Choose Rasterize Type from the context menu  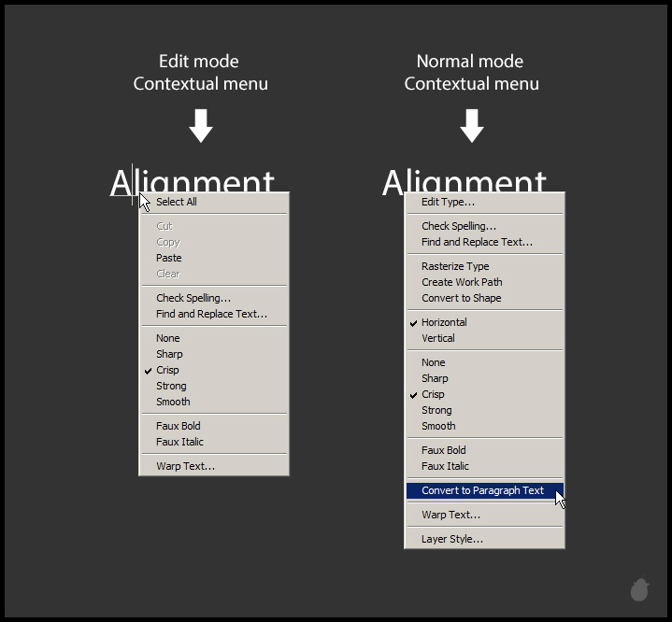[455, 266]
